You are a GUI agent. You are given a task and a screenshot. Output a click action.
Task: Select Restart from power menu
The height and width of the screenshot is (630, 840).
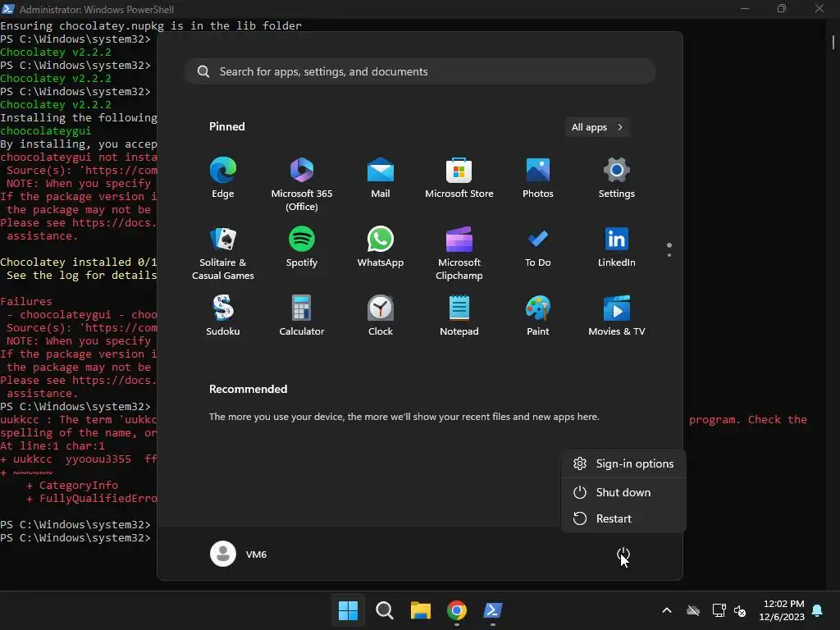click(x=623, y=518)
